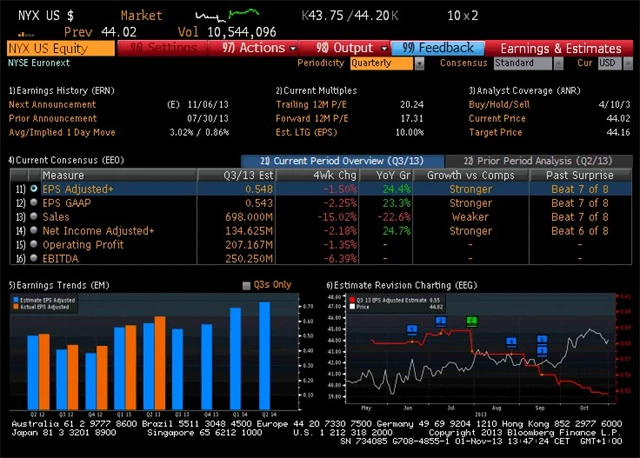Click the NYX US Equity input field
This screenshot has width=640, height=458.
58,47
